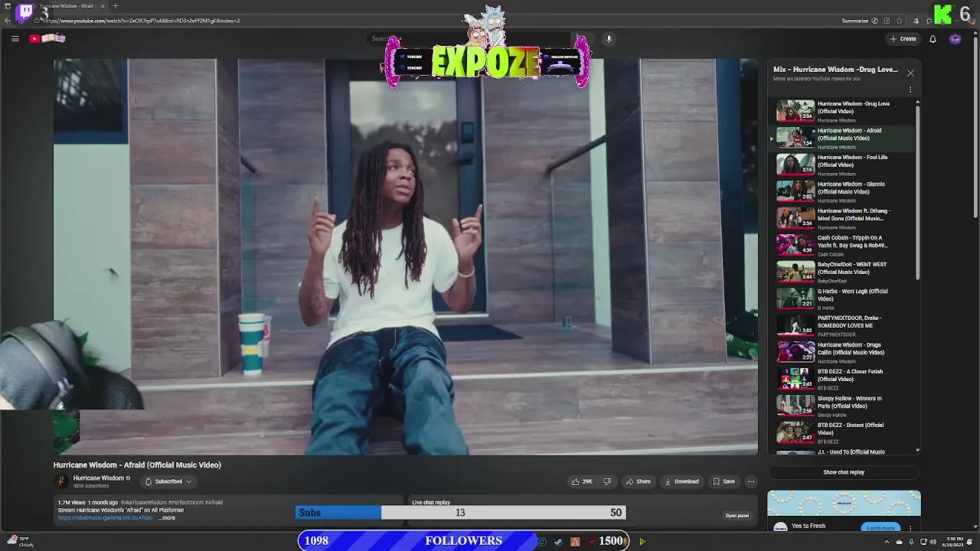Bookmark the page with star icon
Viewport: 980px width, 551px height.
[x=900, y=21]
